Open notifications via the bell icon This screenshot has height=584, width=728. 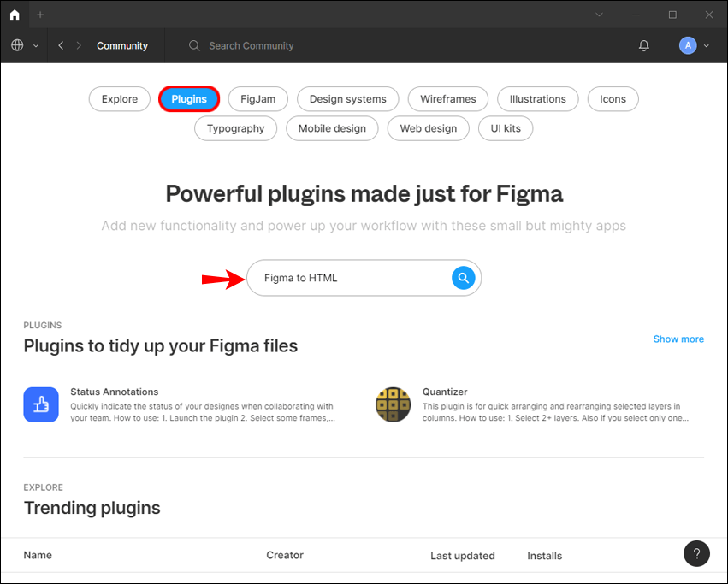point(643,45)
